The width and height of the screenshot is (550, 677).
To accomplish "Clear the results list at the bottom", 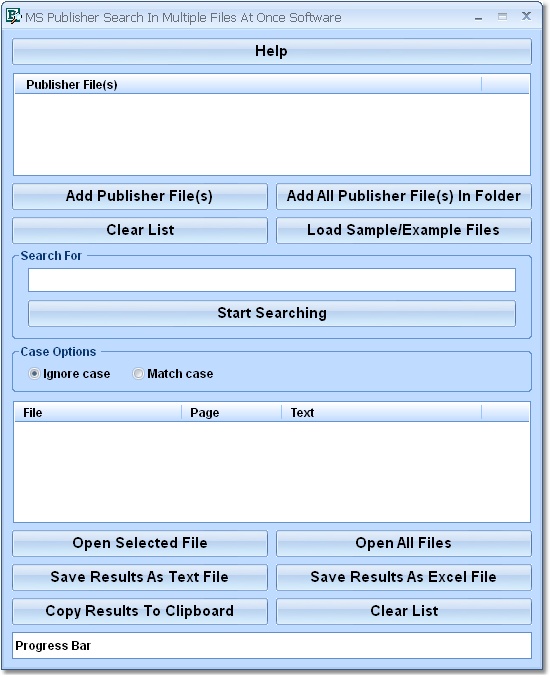I will pos(404,611).
